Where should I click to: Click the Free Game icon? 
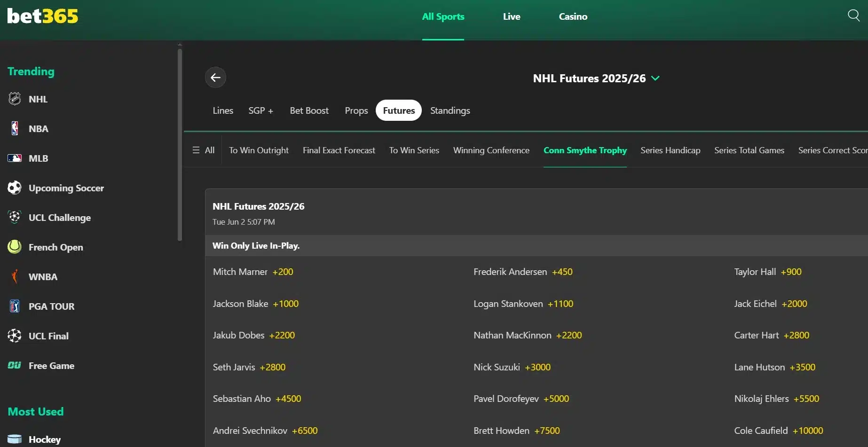15,365
